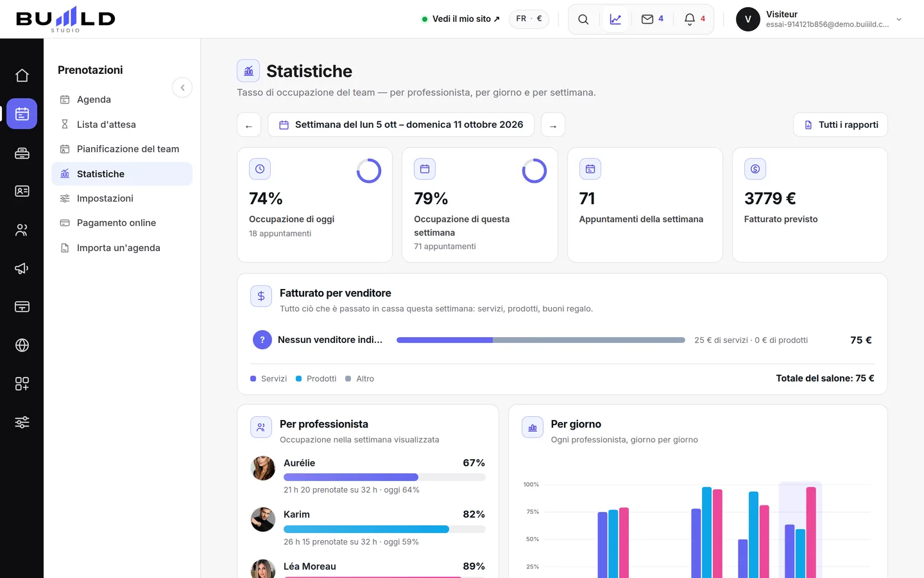
Task: Open Pagamento online menu item
Action: pos(122,223)
